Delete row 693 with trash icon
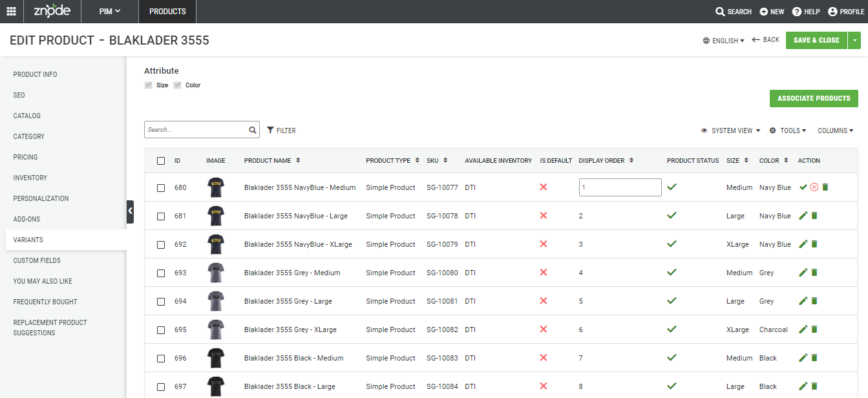Image resolution: width=868 pixels, height=398 pixels. [x=814, y=273]
